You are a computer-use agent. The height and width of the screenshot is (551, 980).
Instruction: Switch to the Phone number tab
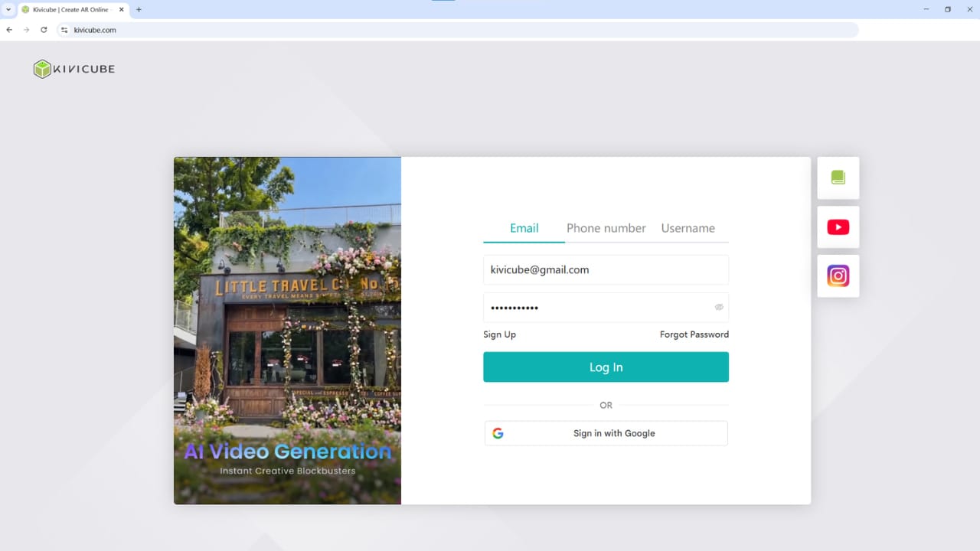tap(606, 228)
